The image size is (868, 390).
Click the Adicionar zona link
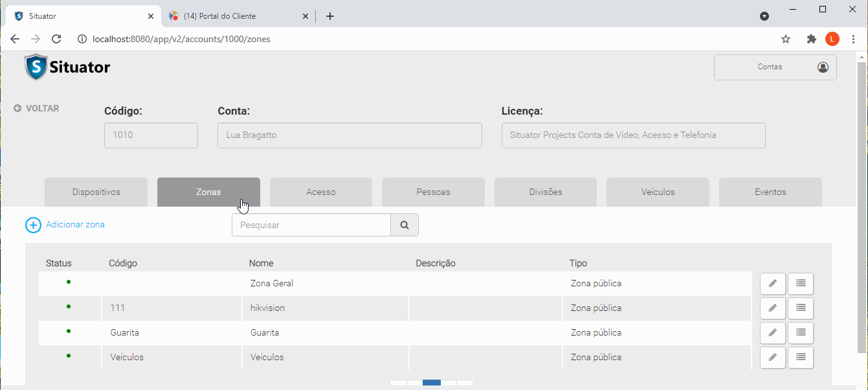click(x=75, y=225)
